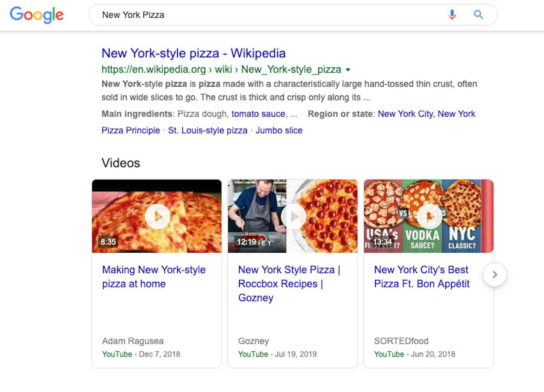544x392 pixels.
Task: Show next videos with carousel arrow
Action: pos(494,274)
